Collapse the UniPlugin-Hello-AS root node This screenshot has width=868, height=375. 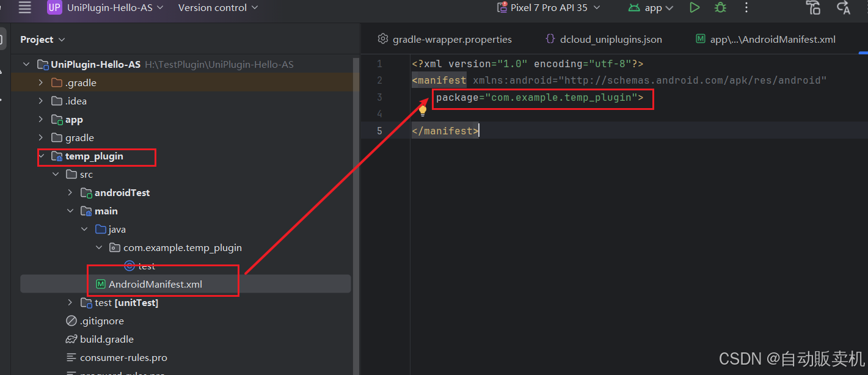26,64
